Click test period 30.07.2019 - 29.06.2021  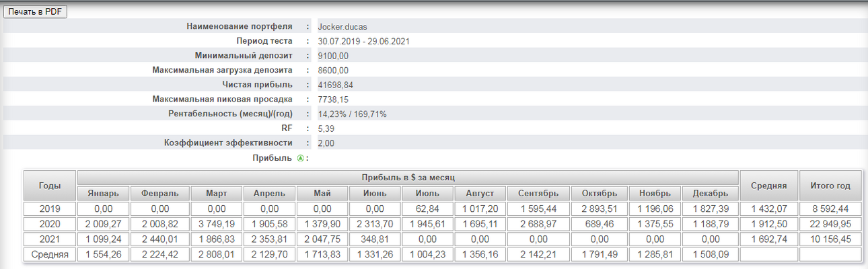(363, 41)
